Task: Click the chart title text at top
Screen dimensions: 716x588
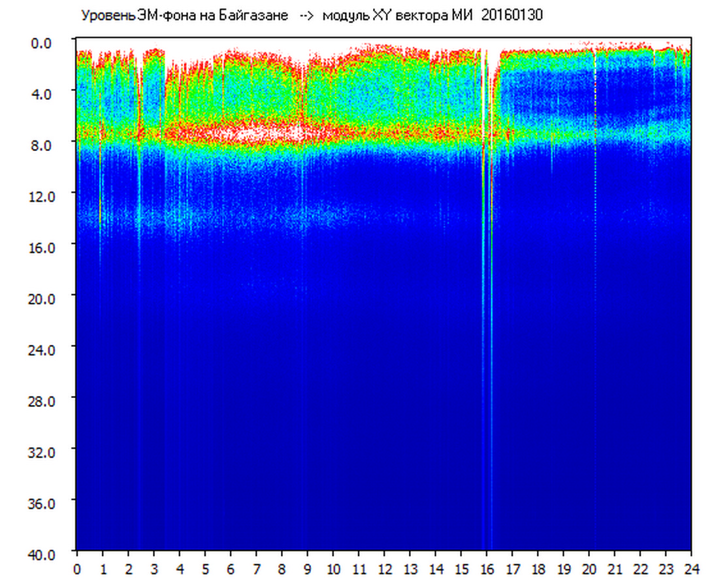Action: click(311, 16)
